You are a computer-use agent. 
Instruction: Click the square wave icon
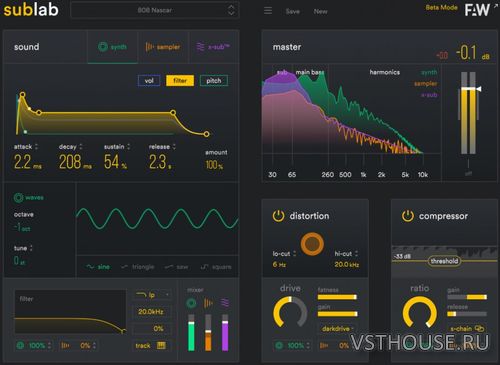pos(204,267)
